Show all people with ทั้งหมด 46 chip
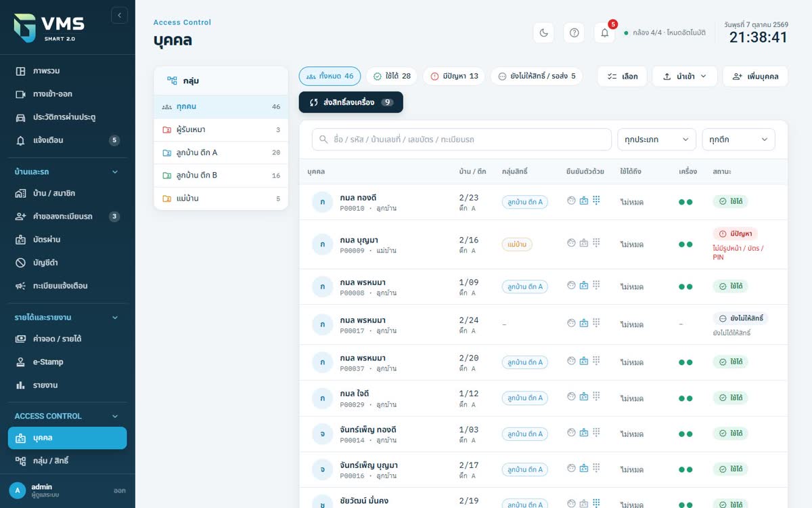 tap(330, 77)
